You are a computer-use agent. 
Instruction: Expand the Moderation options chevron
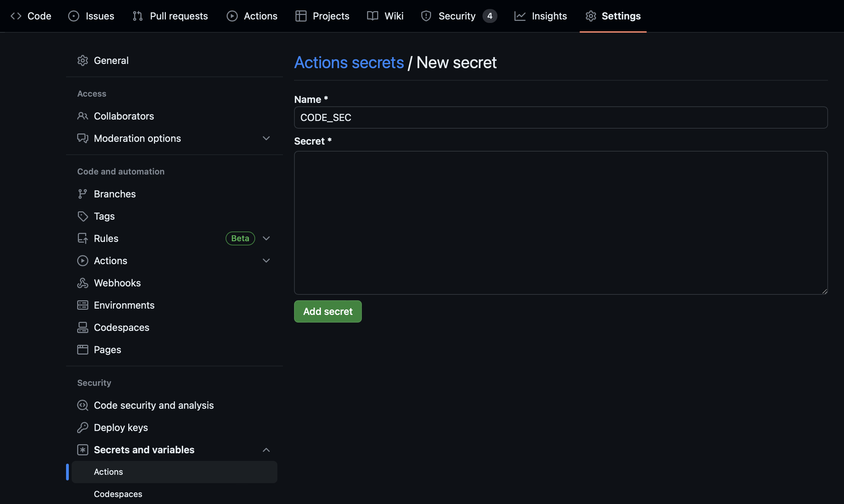tap(266, 138)
